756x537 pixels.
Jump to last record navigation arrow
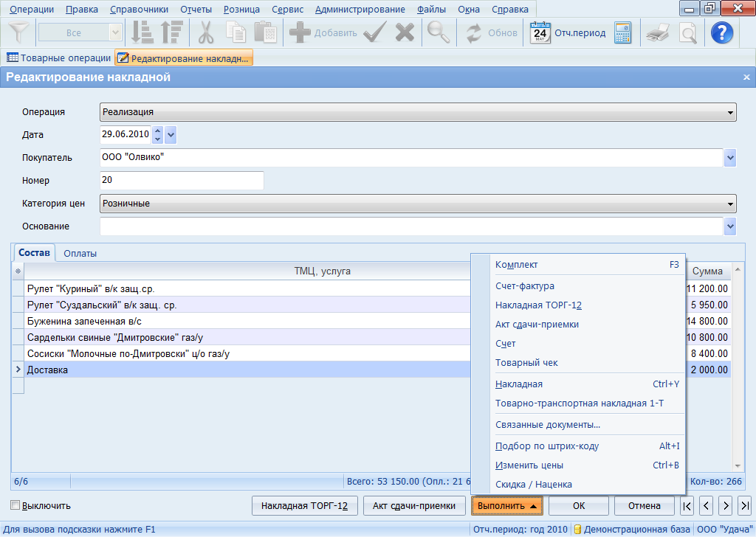click(744, 506)
